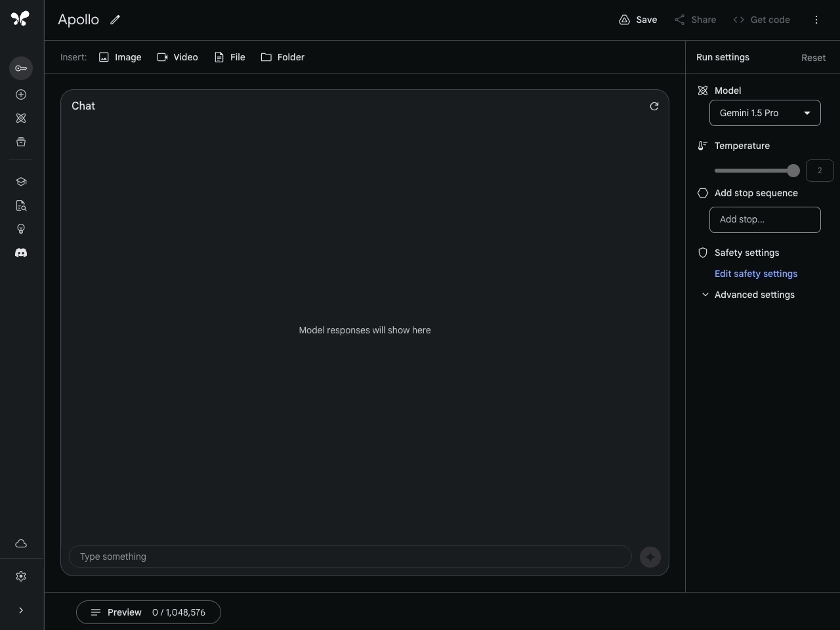Screen dimensions: 840x630
Task: Expand the sidebar with arrow chevron
Action: click(21, 610)
